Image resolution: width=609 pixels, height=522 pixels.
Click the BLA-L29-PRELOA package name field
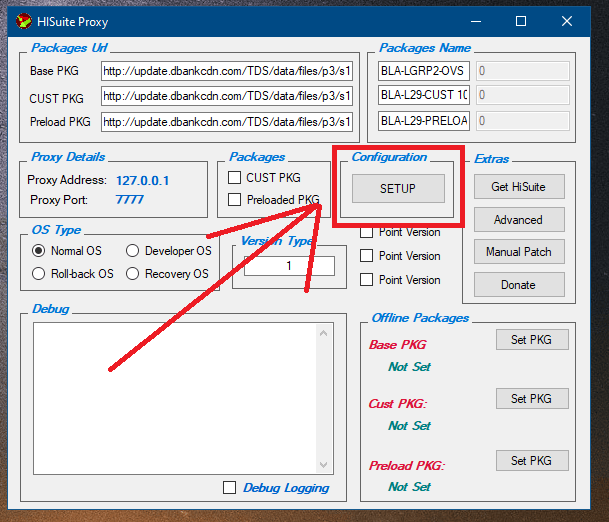coord(424,121)
